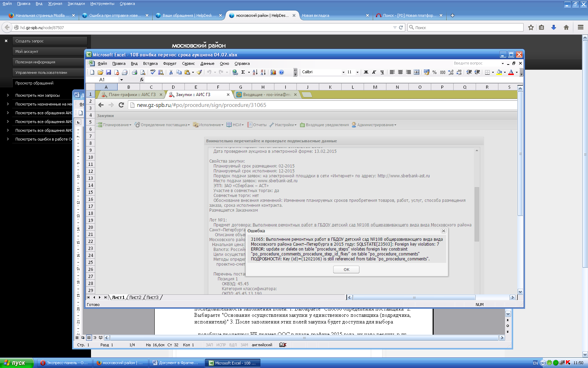Toggle underline formatting in Excel
The width and height of the screenshot is (588, 368).
click(x=382, y=72)
